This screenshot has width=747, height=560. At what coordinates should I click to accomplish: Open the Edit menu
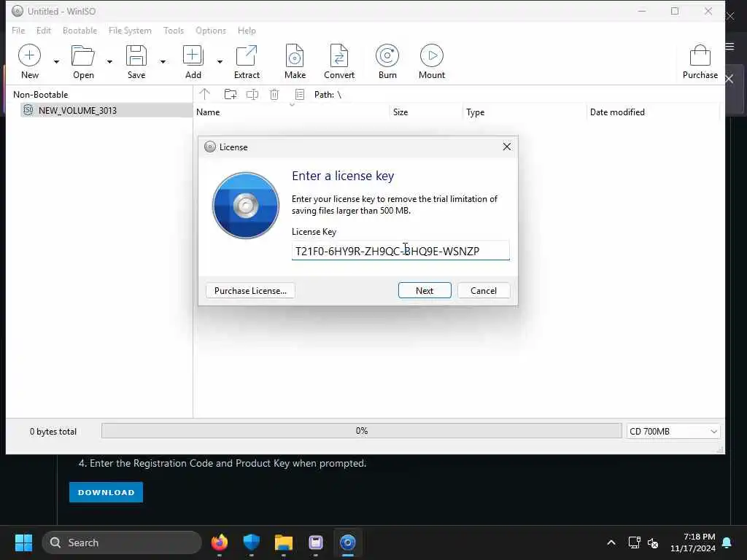tap(43, 31)
